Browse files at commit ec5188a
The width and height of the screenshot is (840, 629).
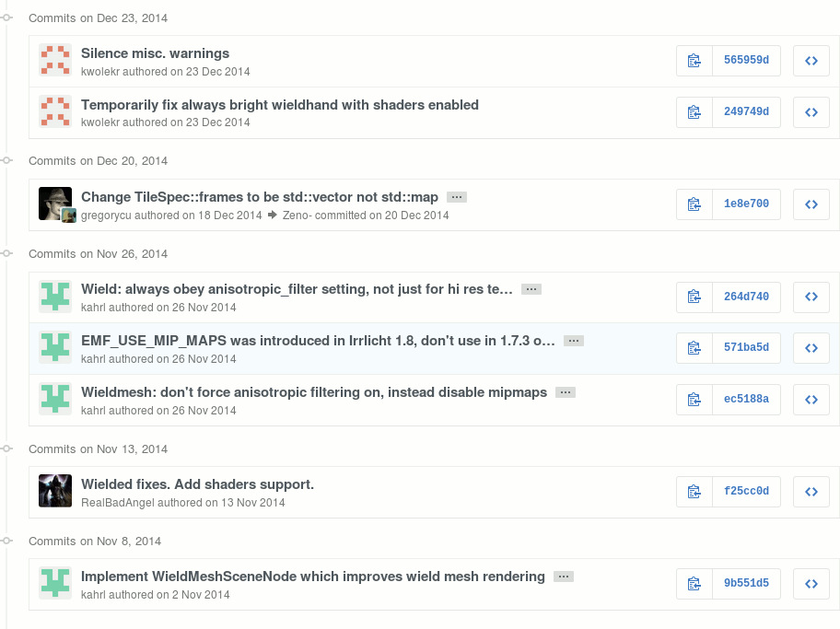point(811,400)
